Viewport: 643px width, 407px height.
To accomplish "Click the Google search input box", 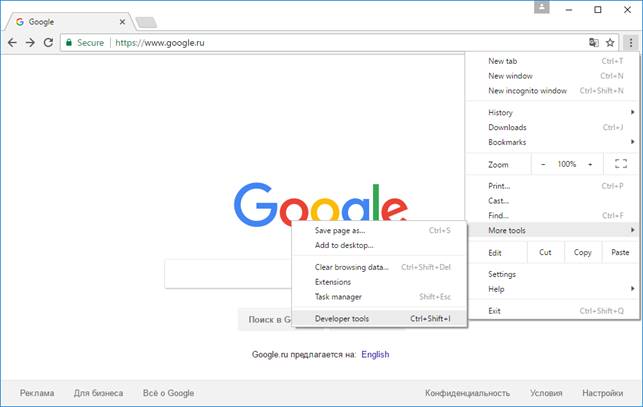I will pos(228,274).
